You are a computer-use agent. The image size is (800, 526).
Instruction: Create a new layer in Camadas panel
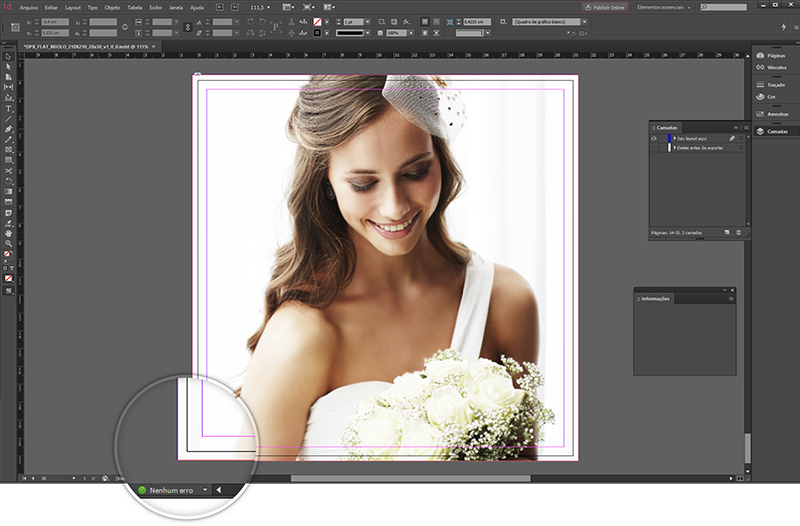[x=725, y=232]
